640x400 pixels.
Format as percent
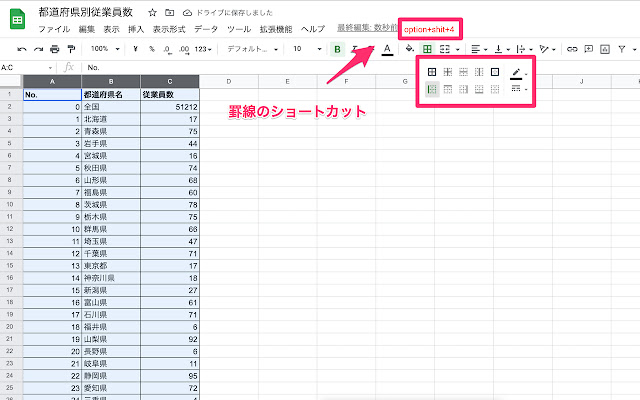pos(152,49)
